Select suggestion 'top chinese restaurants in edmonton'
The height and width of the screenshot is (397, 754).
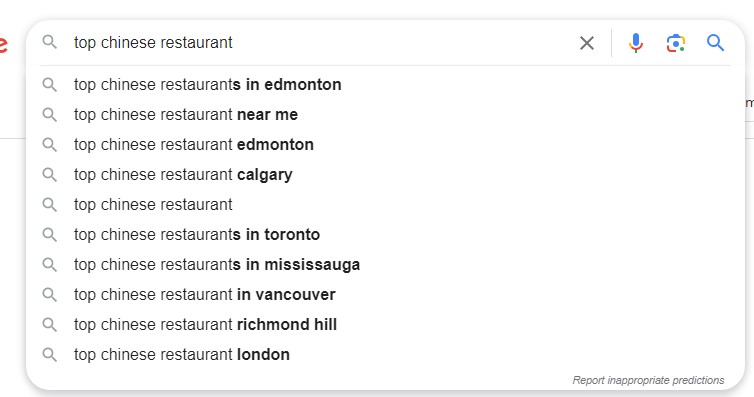coord(385,85)
